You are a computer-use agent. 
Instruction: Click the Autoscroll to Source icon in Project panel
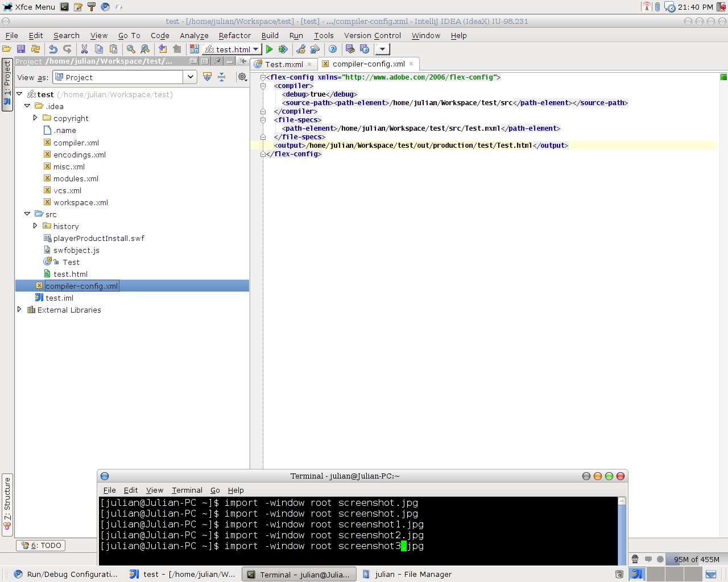(x=207, y=77)
